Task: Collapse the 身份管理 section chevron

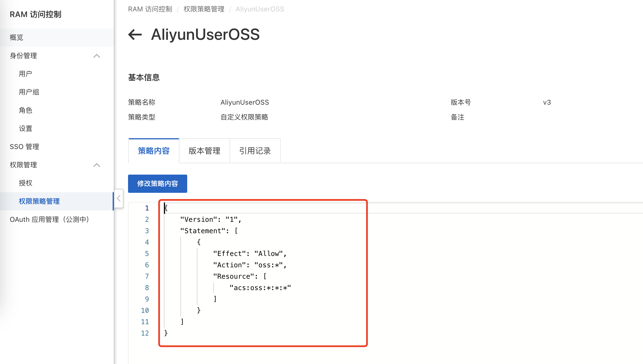Action: coord(97,56)
